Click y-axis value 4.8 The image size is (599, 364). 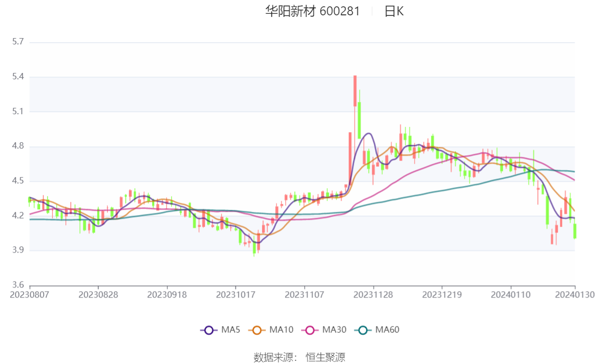coord(18,146)
